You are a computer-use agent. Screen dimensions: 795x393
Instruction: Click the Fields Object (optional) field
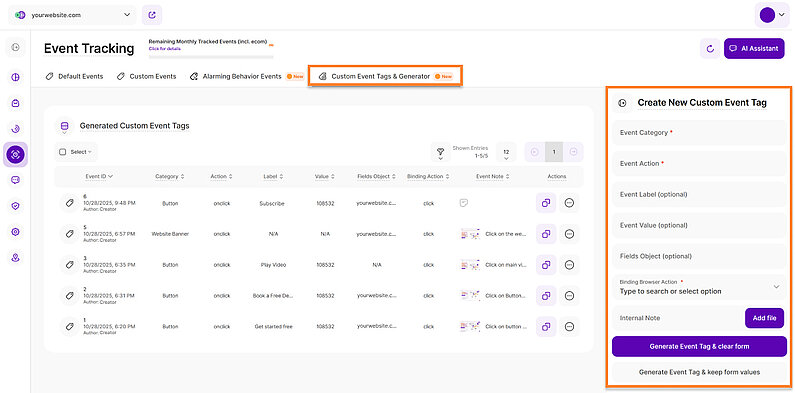[699, 256]
